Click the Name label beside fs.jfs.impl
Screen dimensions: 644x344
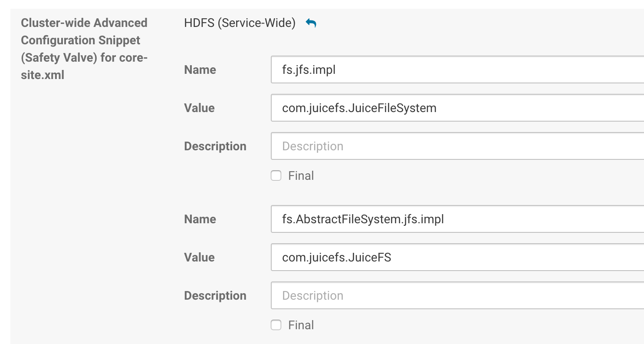[200, 70]
